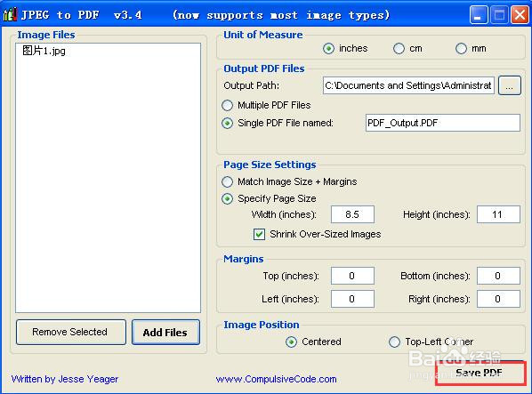Select the cm unit radio button

click(x=399, y=49)
